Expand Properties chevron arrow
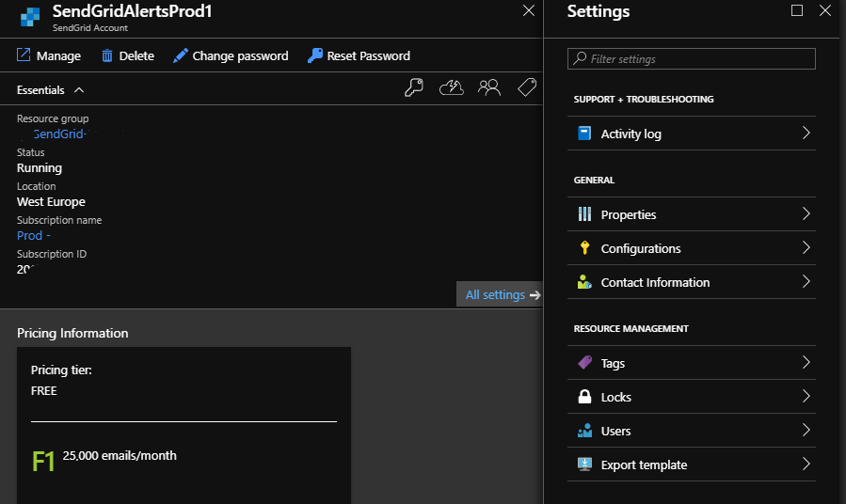 [x=806, y=214]
